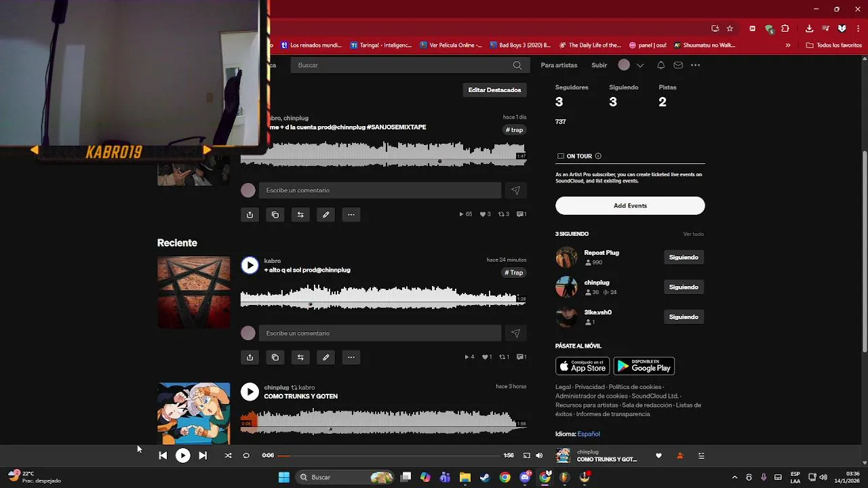Write a comment on + alto q el sol
This screenshot has width=868, height=488.
(x=380, y=333)
